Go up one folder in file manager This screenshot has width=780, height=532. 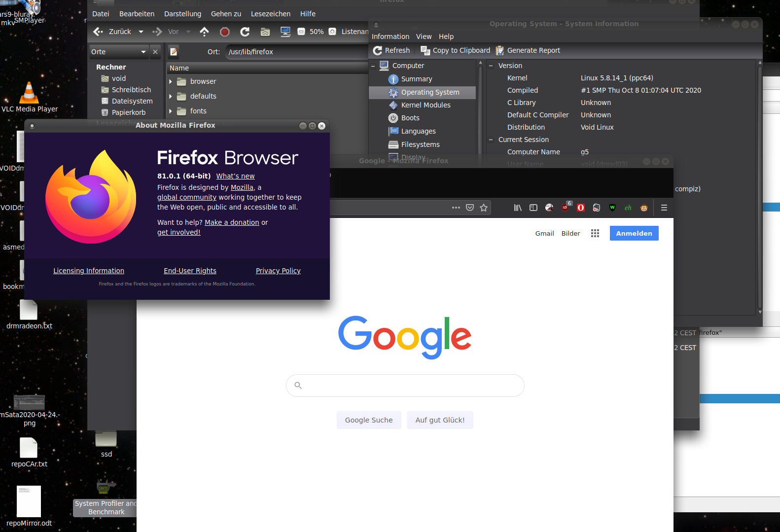[204, 32]
